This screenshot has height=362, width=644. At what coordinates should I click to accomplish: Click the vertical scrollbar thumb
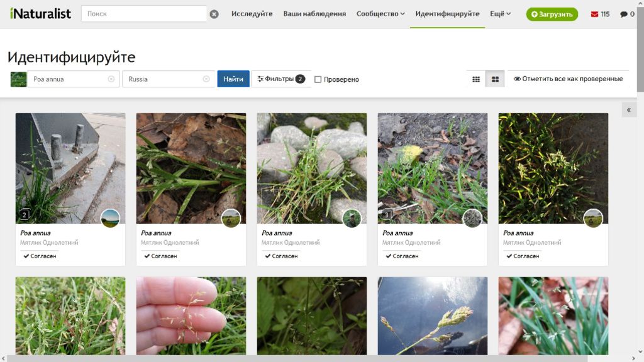[x=640, y=49]
